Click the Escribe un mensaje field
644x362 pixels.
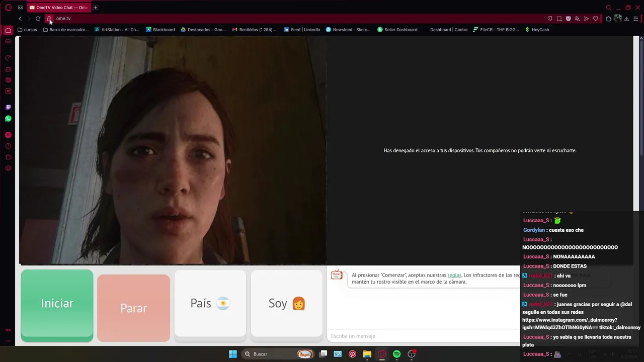[424, 336]
